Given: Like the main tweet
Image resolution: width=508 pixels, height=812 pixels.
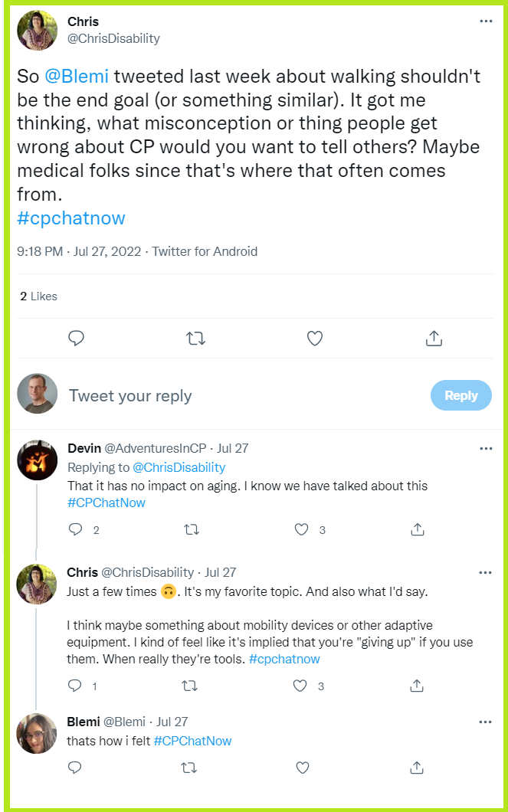Looking at the screenshot, I should tap(314, 337).
